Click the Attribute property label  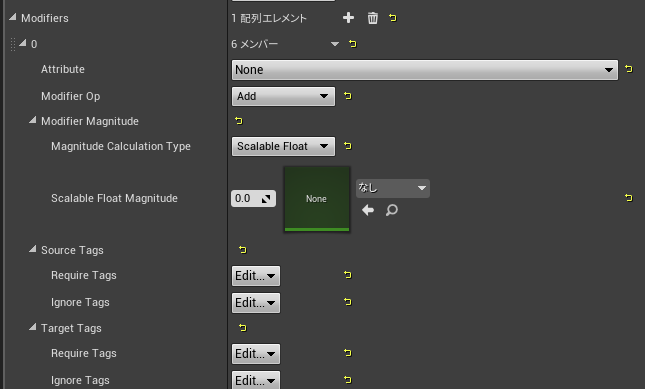click(63, 69)
